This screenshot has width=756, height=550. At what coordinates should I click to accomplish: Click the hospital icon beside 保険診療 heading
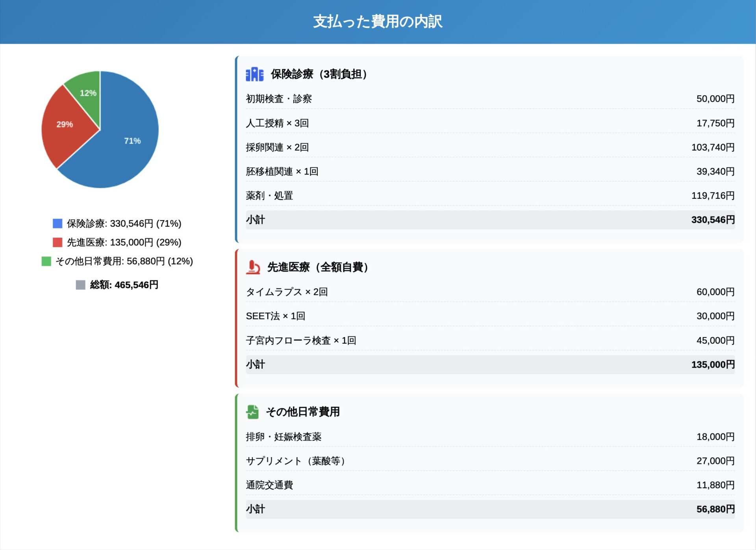[254, 74]
